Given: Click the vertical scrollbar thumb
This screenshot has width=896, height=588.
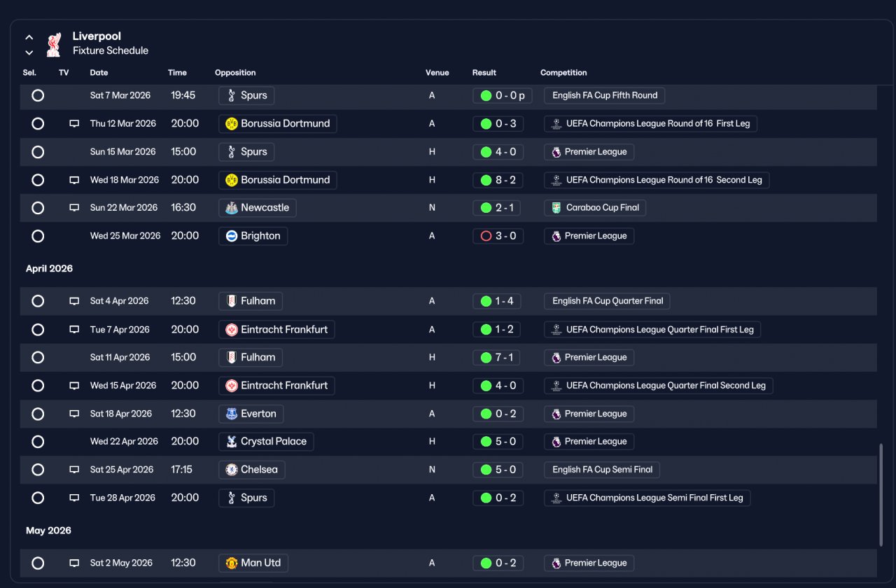Looking at the screenshot, I should tap(881, 495).
